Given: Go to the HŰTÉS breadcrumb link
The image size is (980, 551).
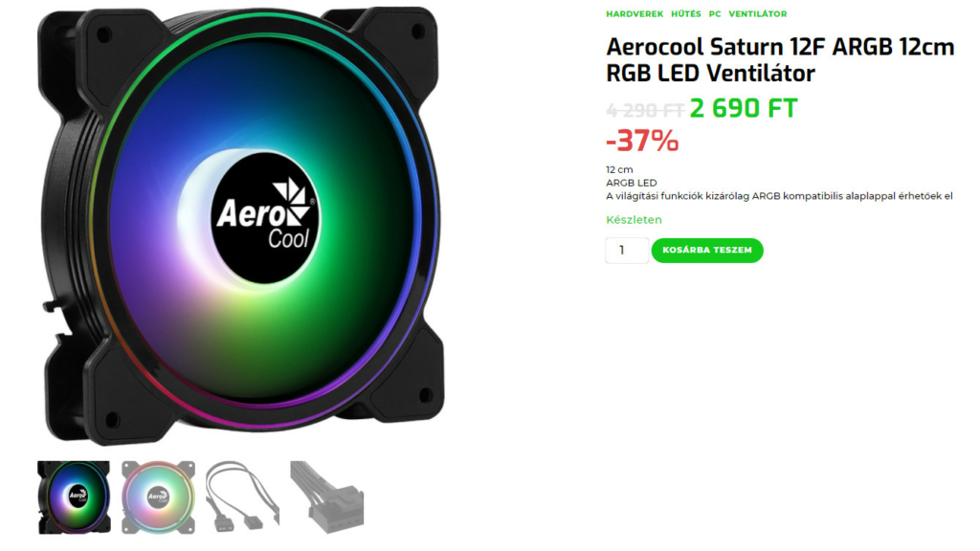Looking at the screenshot, I should click(685, 13).
